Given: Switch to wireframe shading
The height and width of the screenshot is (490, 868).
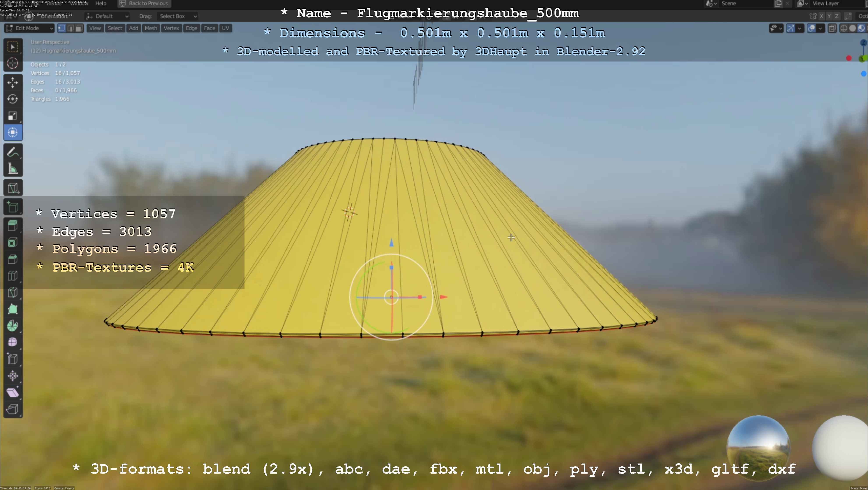Looking at the screenshot, I should coord(844,28).
